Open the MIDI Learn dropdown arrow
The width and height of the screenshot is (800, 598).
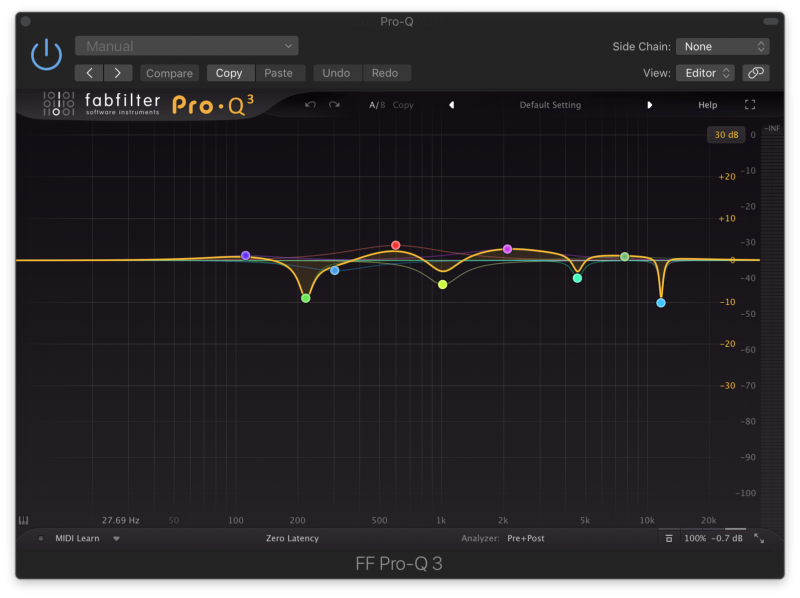[x=116, y=538]
